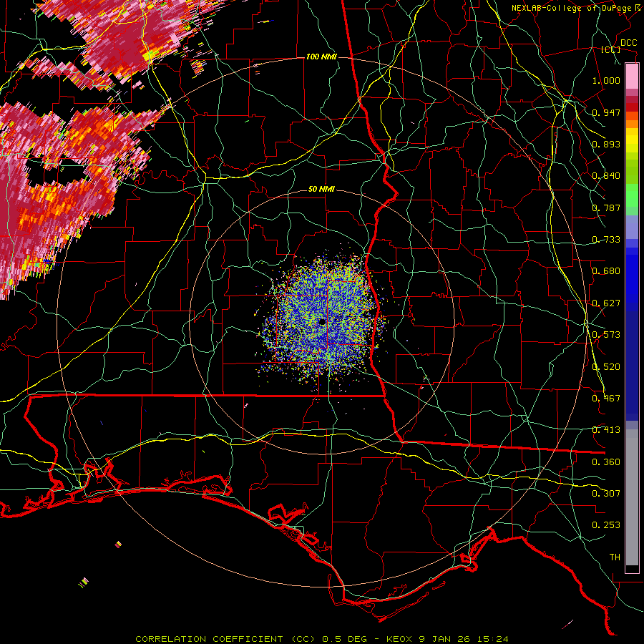Viewport: 644px width, 644px height.
Task: Click the orange segment of the color bar
Action: click(x=632, y=120)
